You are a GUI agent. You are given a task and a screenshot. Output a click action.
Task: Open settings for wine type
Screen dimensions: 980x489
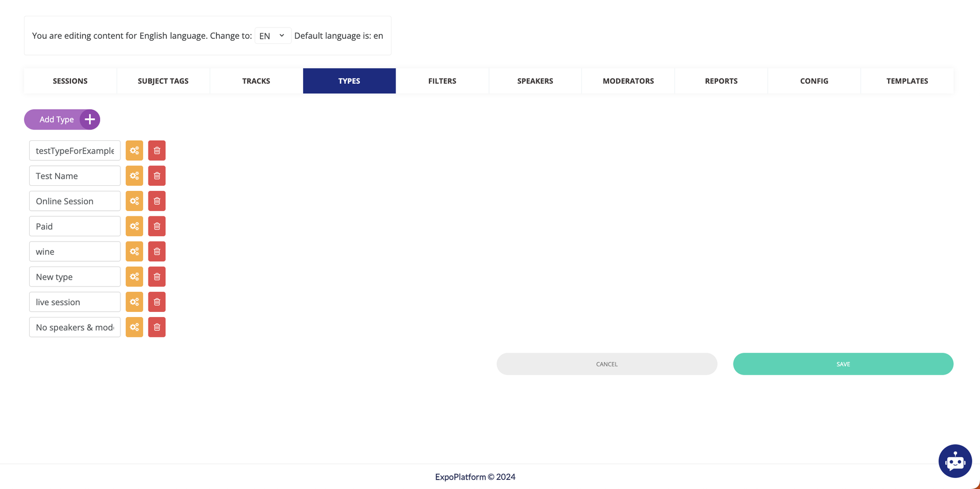point(134,252)
